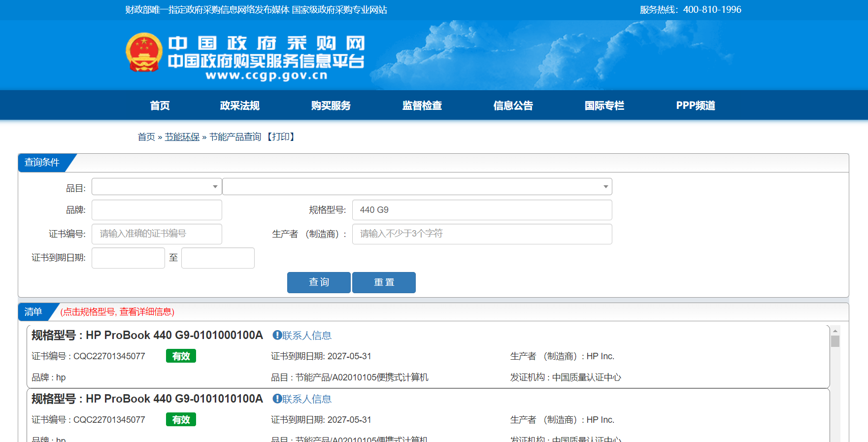Click the 有效 badge of first result
This screenshot has width=868, height=442.
pos(181,356)
